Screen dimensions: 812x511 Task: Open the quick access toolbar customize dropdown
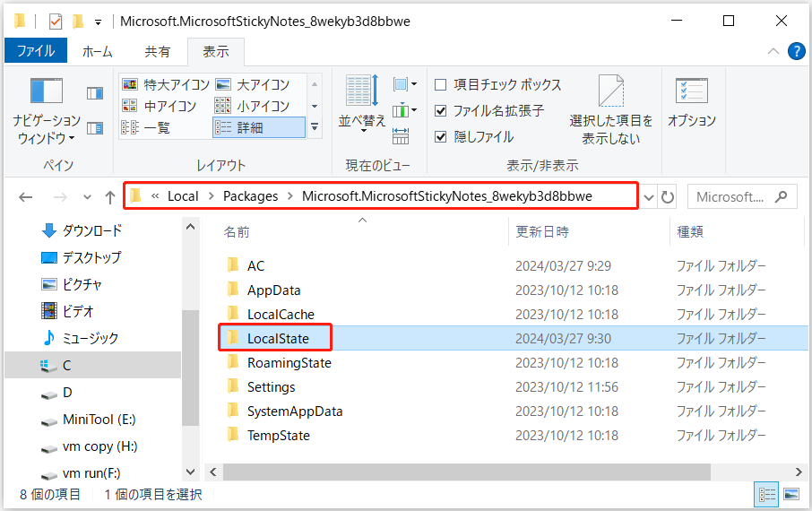(x=98, y=22)
